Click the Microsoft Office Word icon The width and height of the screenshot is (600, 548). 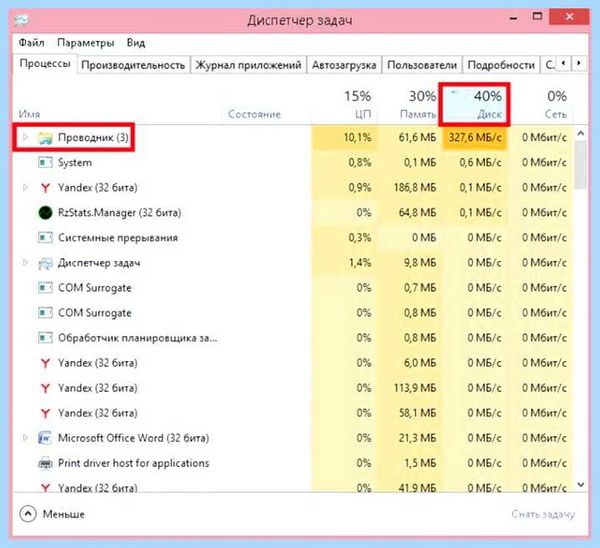[45, 438]
